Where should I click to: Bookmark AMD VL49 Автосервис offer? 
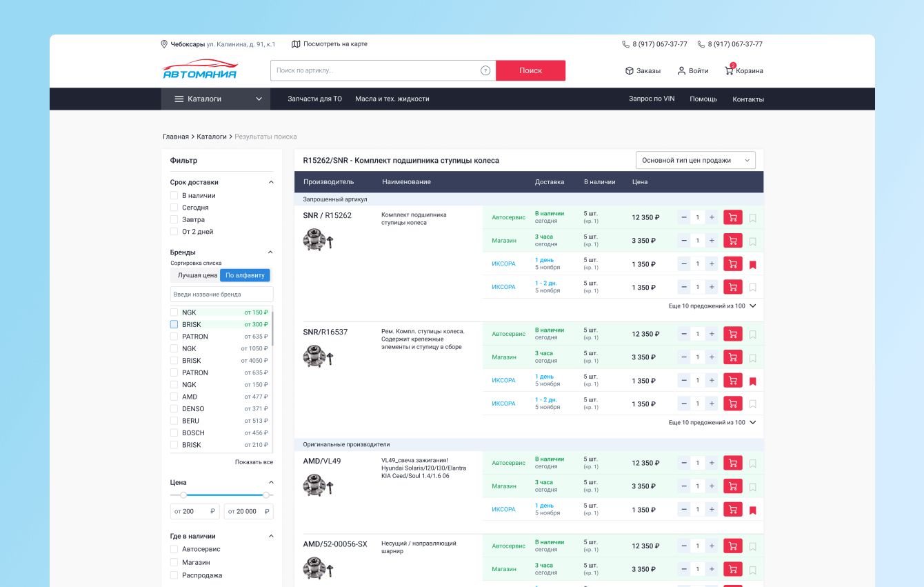coord(753,464)
